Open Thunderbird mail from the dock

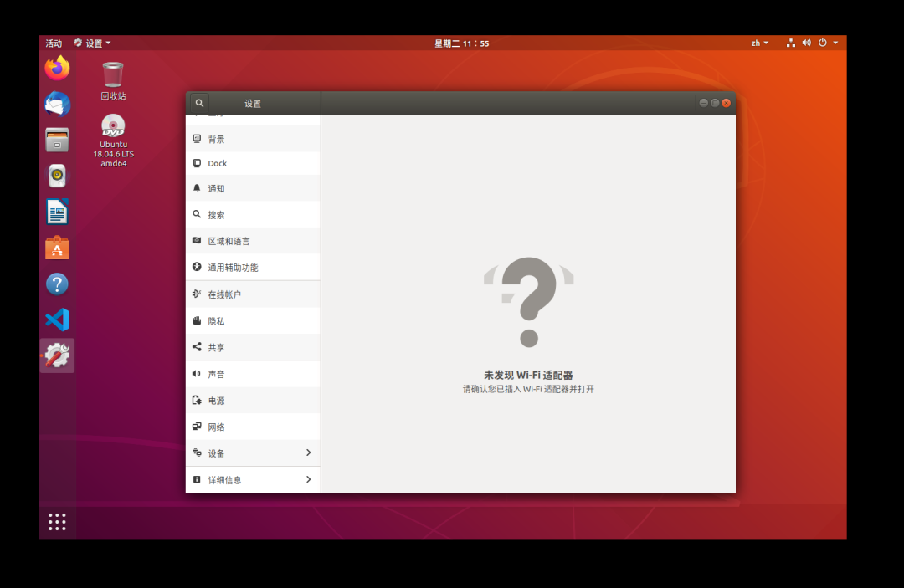click(56, 104)
